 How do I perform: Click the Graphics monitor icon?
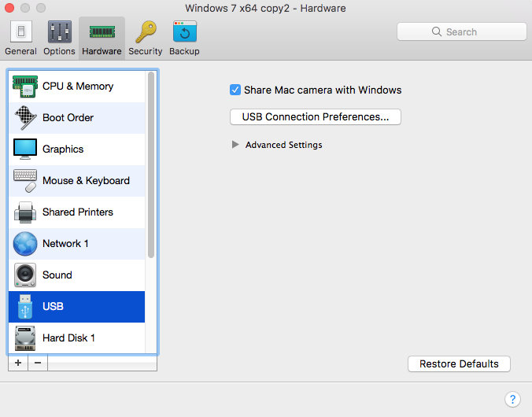pos(25,149)
